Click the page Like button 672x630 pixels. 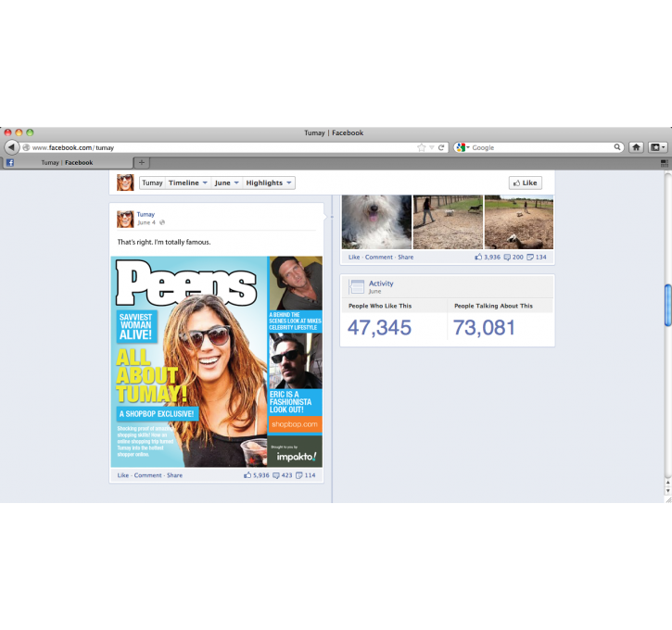[x=525, y=183]
